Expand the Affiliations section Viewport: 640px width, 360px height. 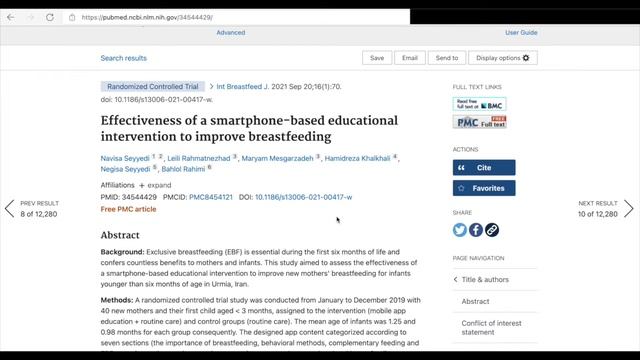(x=155, y=185)
